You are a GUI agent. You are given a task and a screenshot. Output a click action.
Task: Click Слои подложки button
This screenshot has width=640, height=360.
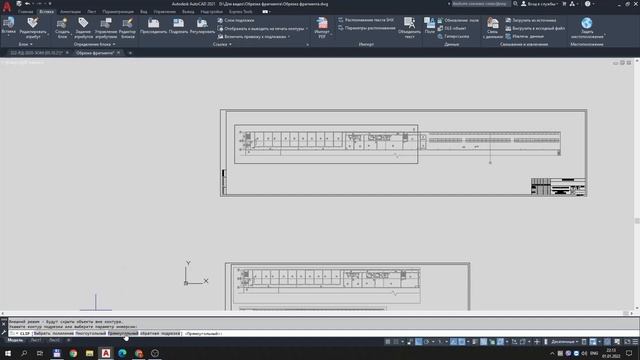(236, 20)
